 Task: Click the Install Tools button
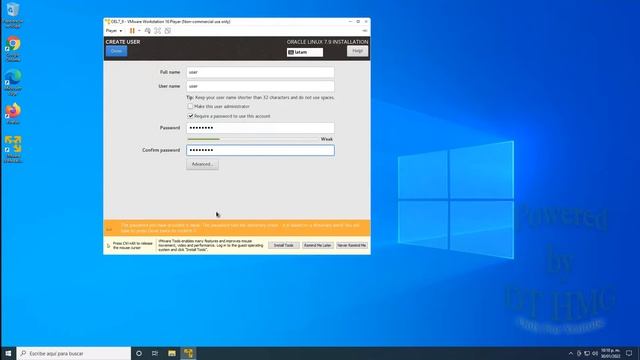284,245
